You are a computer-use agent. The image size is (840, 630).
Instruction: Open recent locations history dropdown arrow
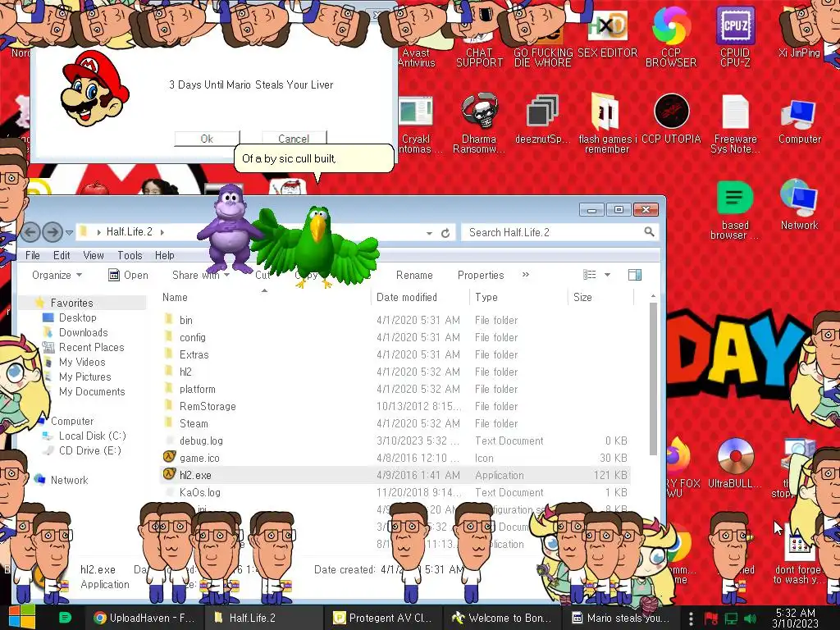[x=69, y=232]
